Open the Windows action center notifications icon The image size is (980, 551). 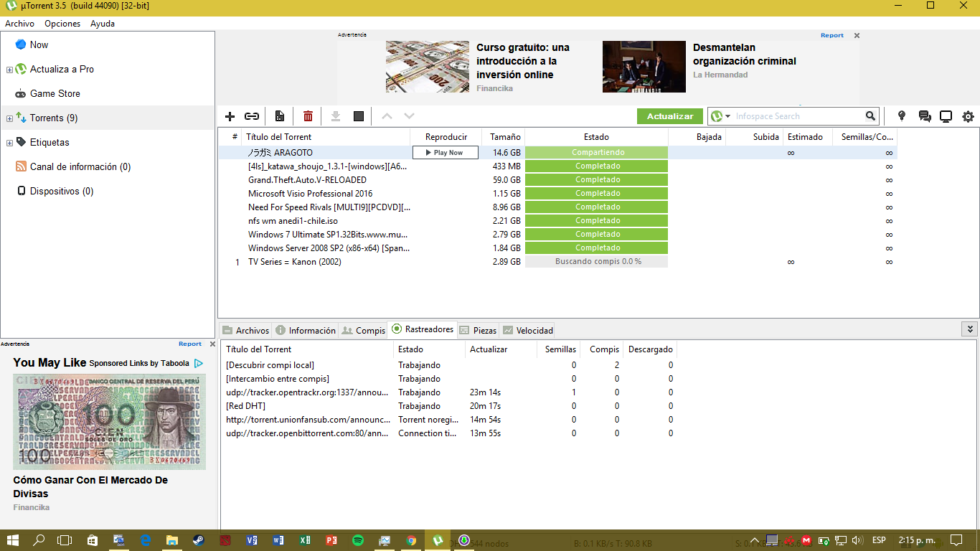(x=956, y=540)
